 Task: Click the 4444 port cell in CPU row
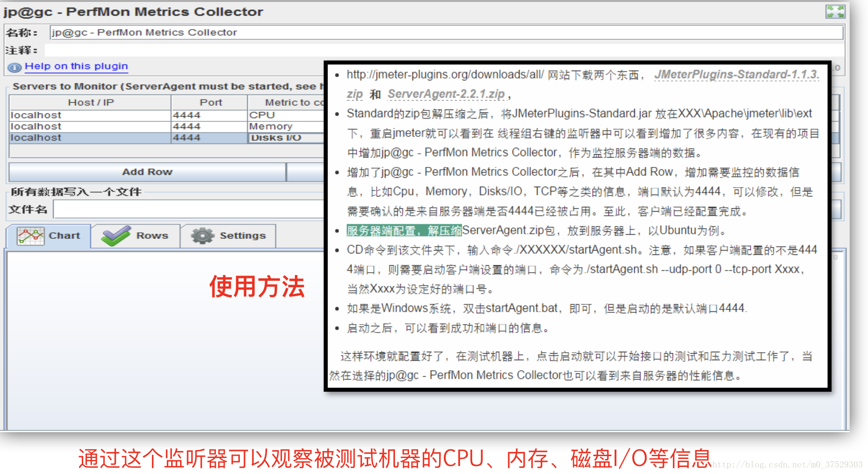(x=209, y=115)
